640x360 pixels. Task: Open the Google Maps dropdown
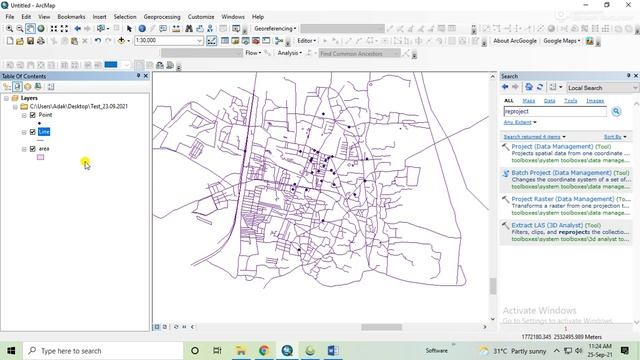(x=562, y=41)
